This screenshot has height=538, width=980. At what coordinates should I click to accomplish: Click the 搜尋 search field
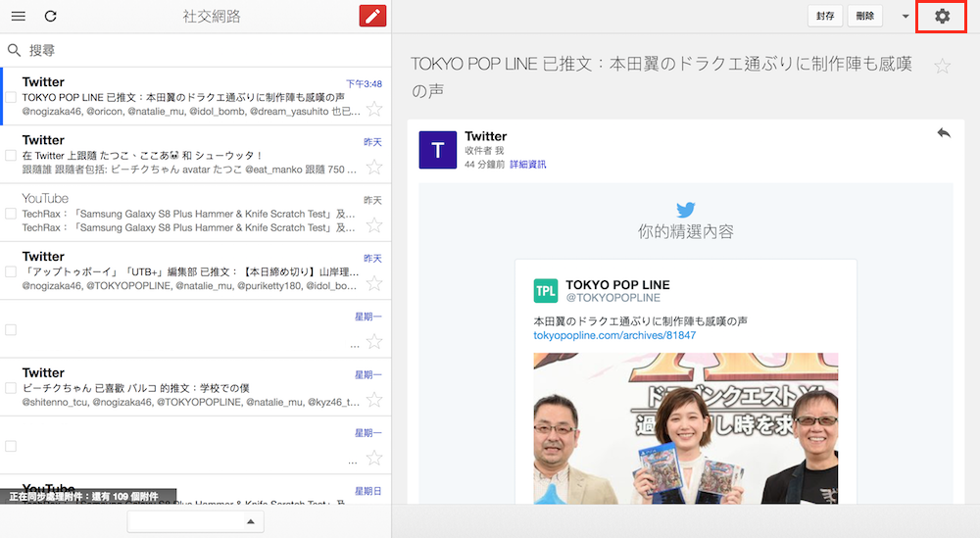click(196, 50)
